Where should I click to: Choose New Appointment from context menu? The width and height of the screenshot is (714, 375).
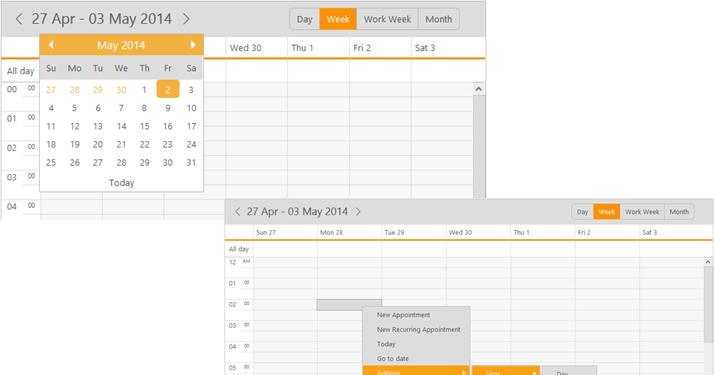pos(416,315)
